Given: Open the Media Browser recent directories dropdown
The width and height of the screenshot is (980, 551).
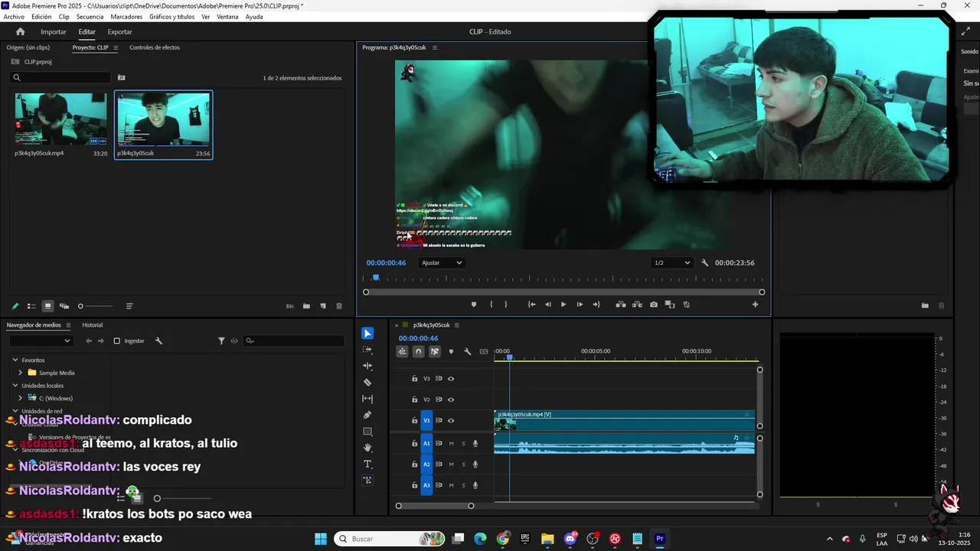Looking at the screenshot, I should pyautogui.click(x=40, y=341).
